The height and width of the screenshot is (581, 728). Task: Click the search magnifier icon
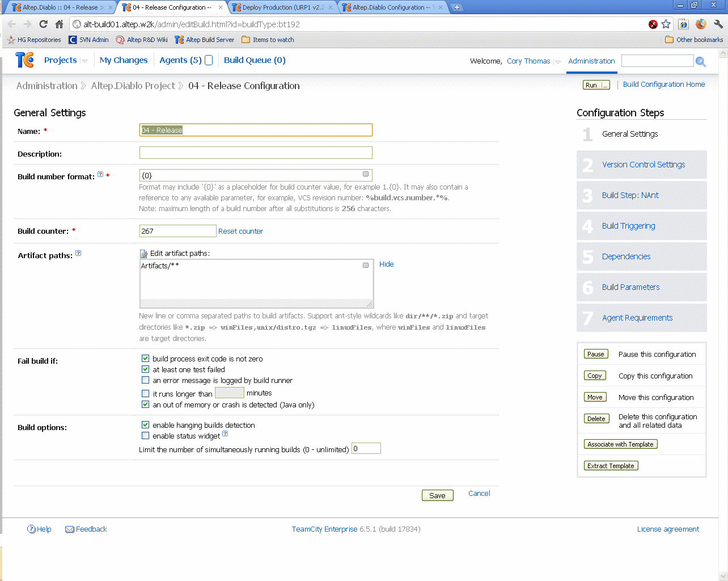[701, 61]
